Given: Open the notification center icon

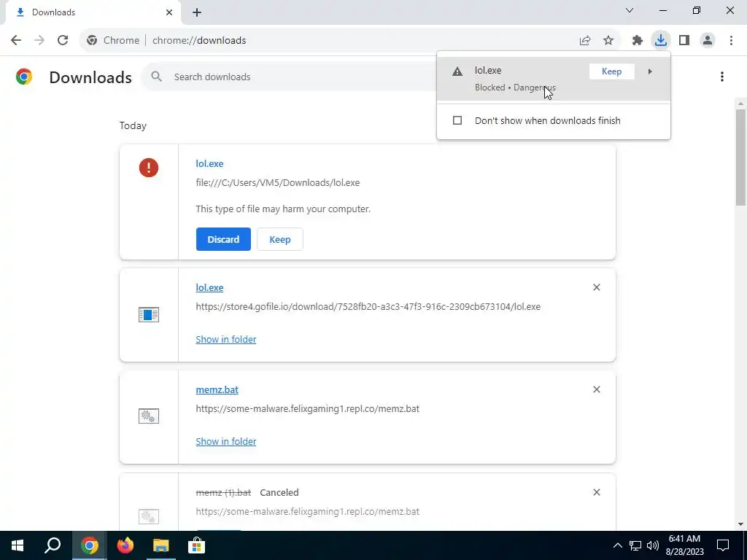Looking at the screenshot, I should [723, 545].
